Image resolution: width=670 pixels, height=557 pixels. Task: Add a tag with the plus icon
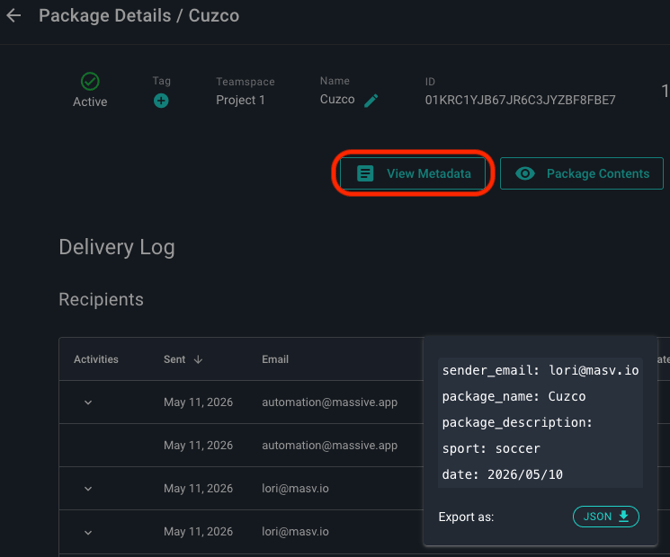click(161, 101)
